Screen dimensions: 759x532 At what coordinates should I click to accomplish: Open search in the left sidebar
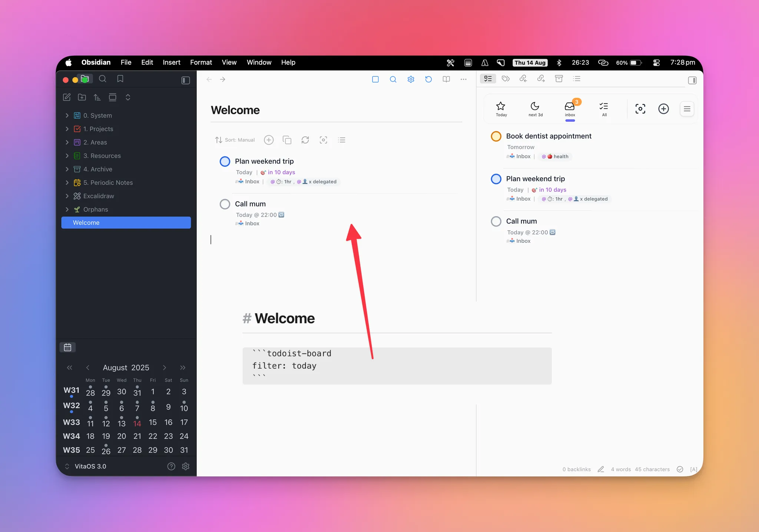click(x=103, y=79)
